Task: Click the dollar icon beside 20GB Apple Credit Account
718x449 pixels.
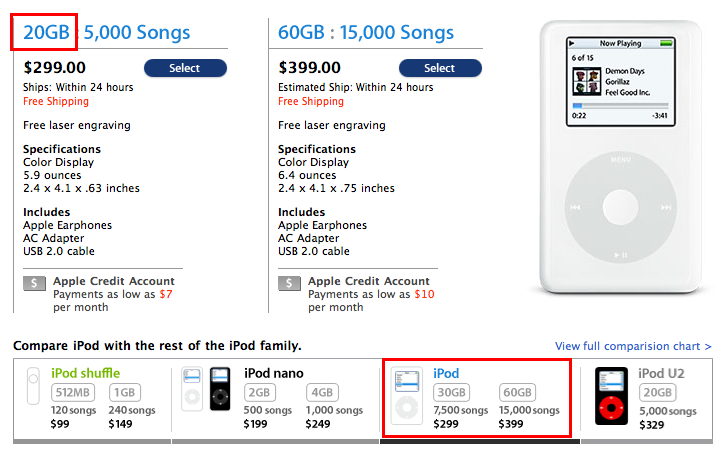Action: click(35, 284)
